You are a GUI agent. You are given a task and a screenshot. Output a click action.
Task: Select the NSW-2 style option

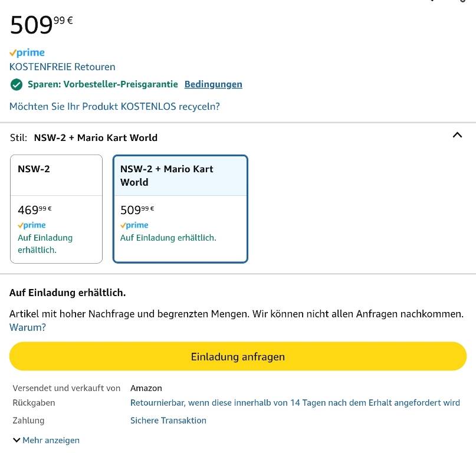click(x=56, y=209)
